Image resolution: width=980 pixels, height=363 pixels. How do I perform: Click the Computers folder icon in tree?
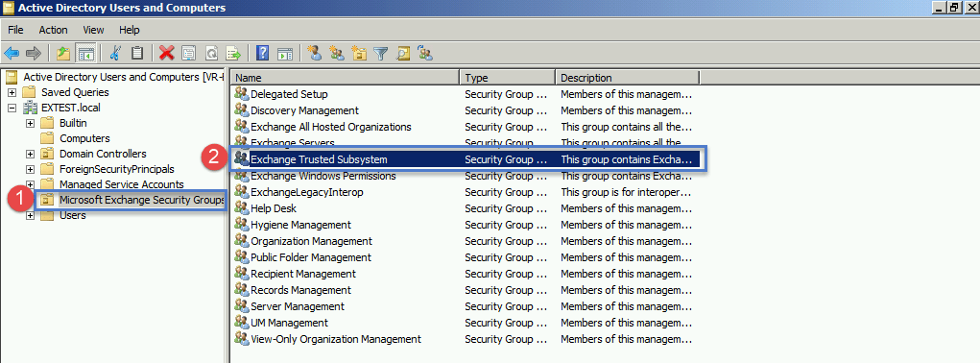pos(47,138)
